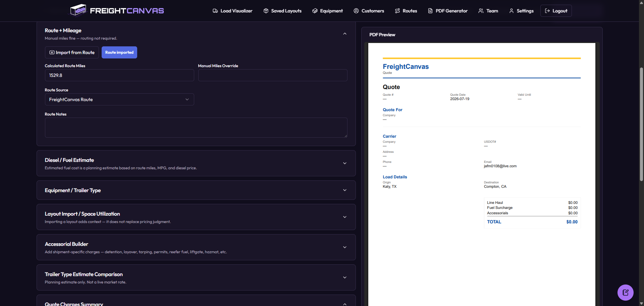The height and width of the screenshot is (306, 644).
Task: Collapse the Quote Charges Summary section
Action: pos(345,304)
